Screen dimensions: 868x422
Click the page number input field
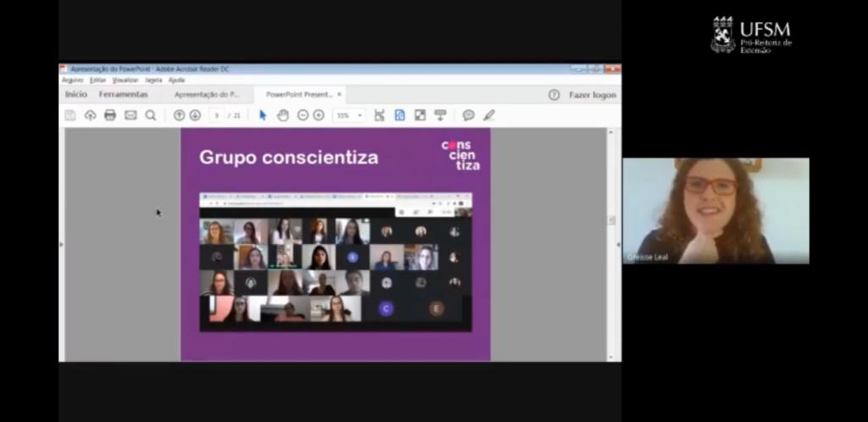click(218, 115)
